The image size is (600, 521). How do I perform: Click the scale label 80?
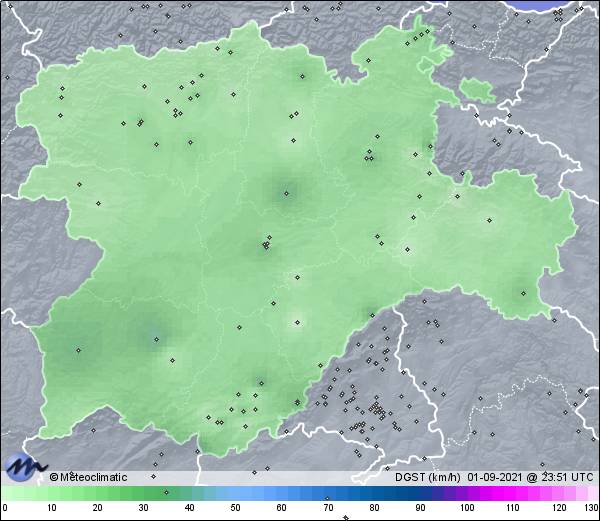374,508
